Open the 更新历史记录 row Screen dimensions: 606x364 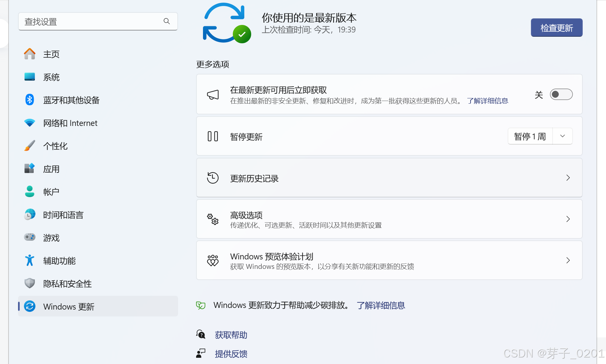point(389,178)
